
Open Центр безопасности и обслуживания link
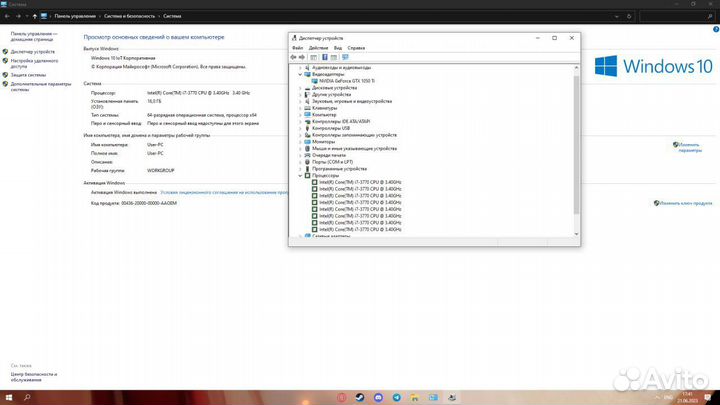pos(34,377)
